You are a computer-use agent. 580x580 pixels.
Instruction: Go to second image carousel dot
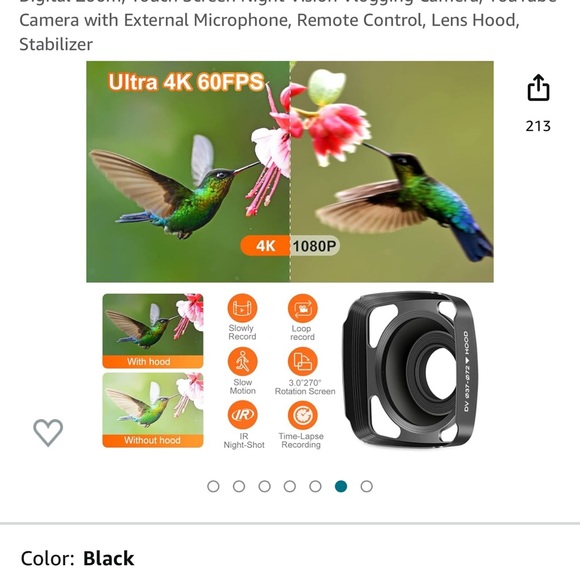pyautogui.click(x=239, y=486)
